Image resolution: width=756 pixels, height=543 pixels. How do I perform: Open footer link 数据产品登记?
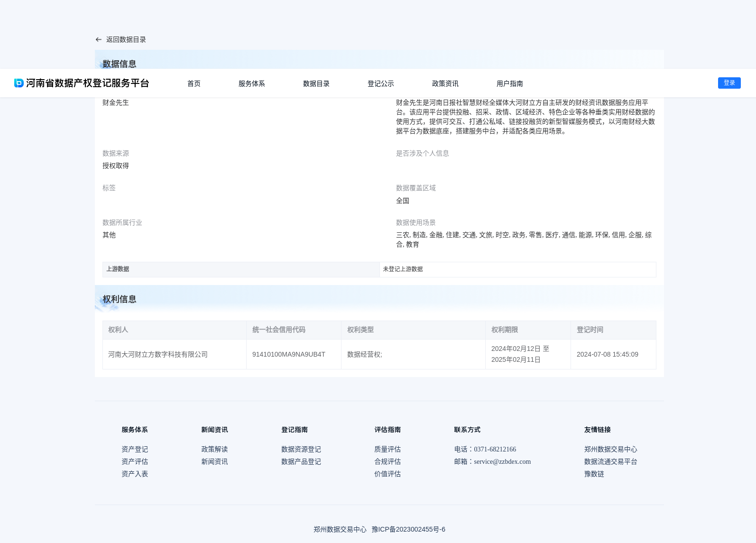(301, 461)
